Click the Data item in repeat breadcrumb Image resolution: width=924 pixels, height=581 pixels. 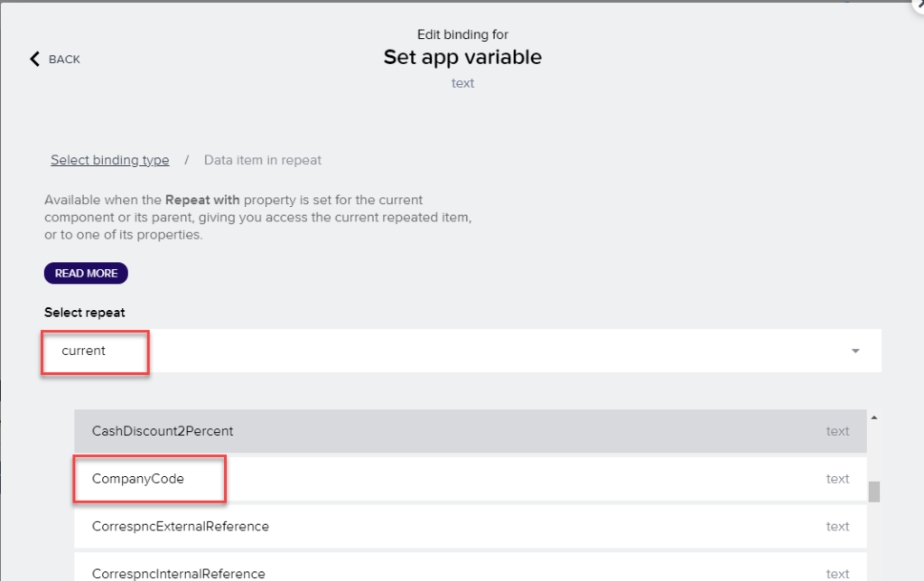pyautogui.click(x=262, y=160)
